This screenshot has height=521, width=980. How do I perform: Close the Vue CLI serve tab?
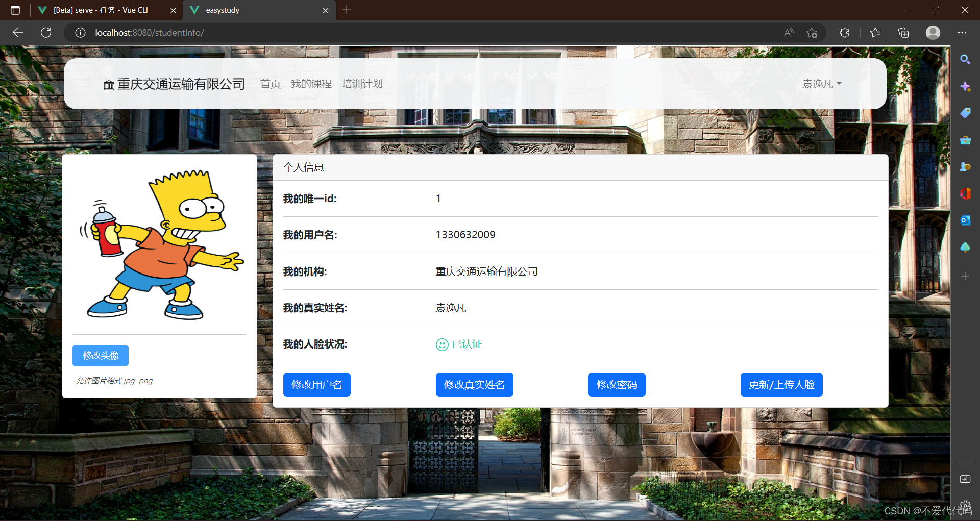coord(173,10)
